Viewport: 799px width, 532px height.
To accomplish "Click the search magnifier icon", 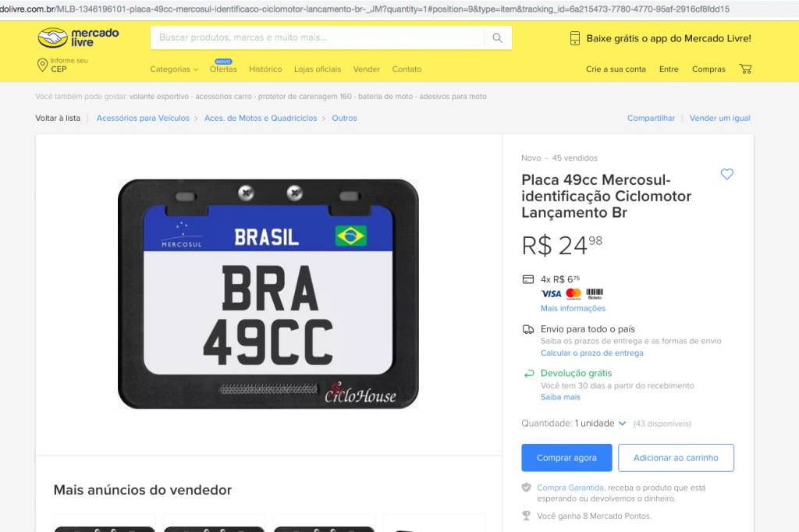I will tap(497, 37).
